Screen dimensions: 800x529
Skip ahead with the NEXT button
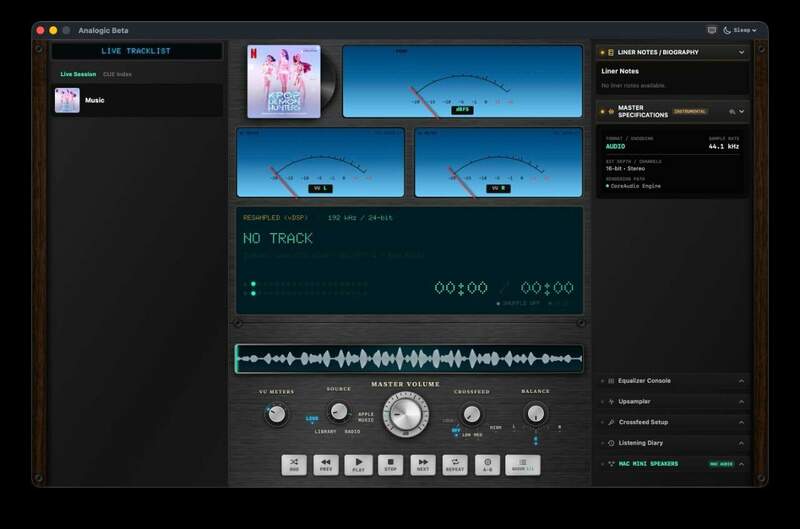(x=423, y=465)
